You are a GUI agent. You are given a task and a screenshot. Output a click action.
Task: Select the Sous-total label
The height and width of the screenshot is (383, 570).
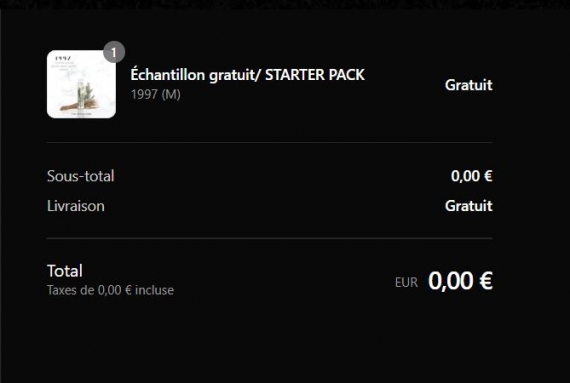80,176
